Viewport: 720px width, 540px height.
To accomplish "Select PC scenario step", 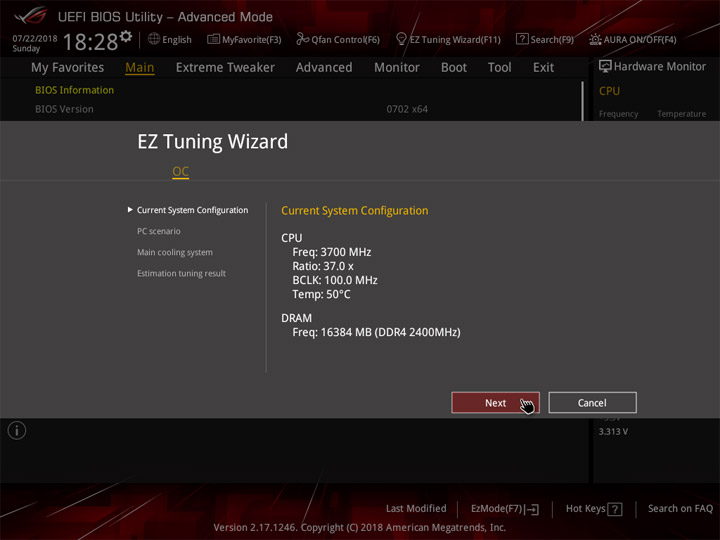I will [158, 231].
